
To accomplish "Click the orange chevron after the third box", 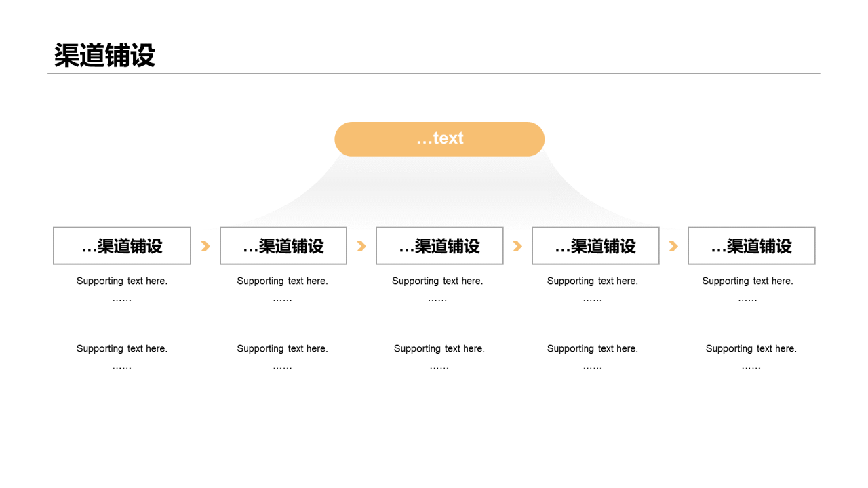I will point(517,246).
